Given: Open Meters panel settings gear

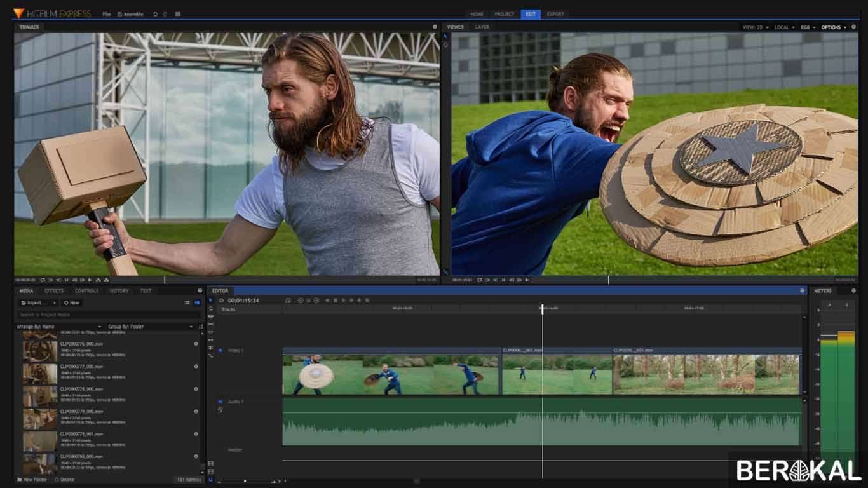Looking at the screenshot, I should [853, 291].
